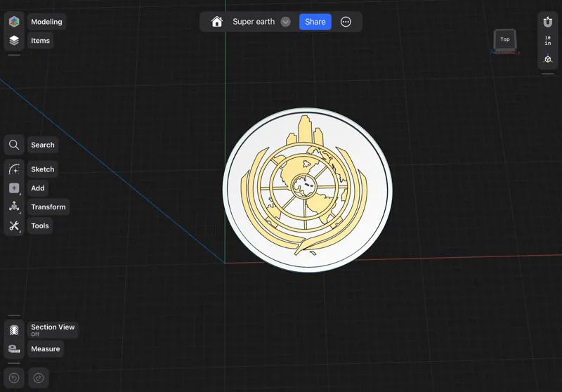
Task: Click the Items label button
Action: [40, 41]
